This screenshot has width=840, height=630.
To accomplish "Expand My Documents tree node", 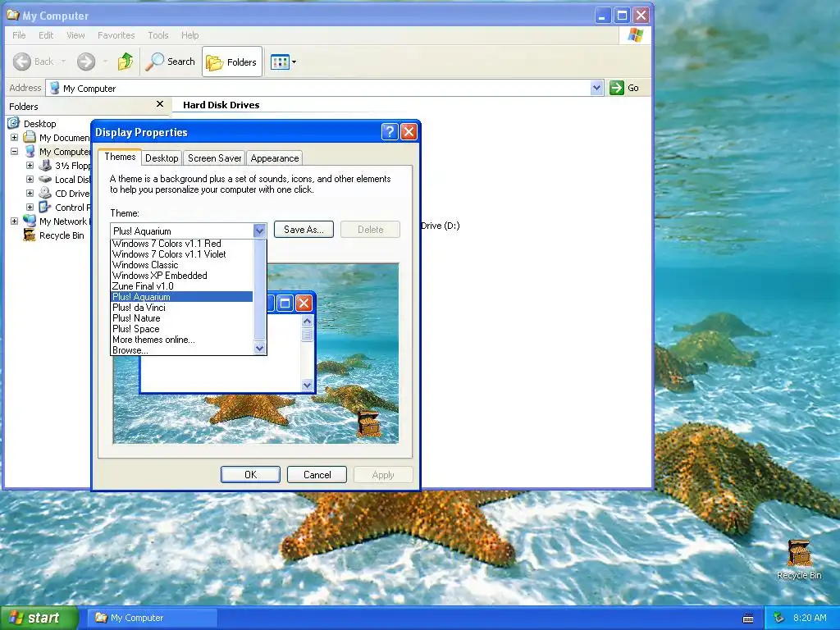I will [15, 137].
